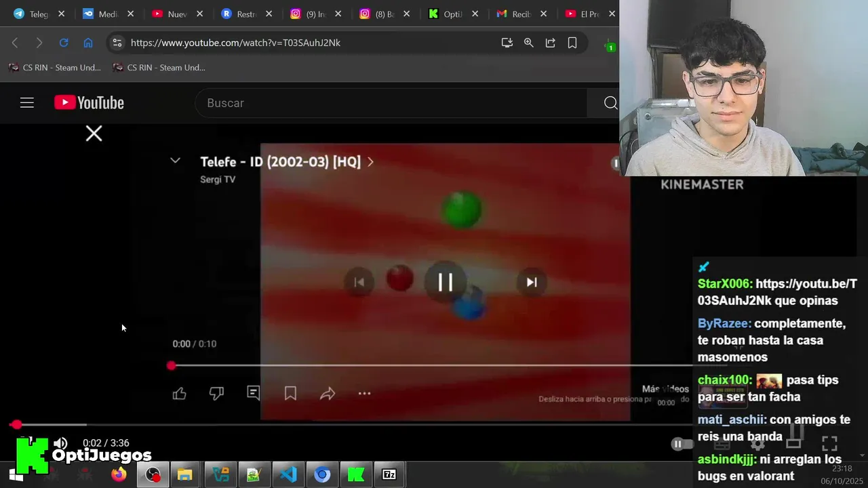This screenshot has width=868, height=488.
Task: Close the miniplayer overlay with X
Action: 94,134
